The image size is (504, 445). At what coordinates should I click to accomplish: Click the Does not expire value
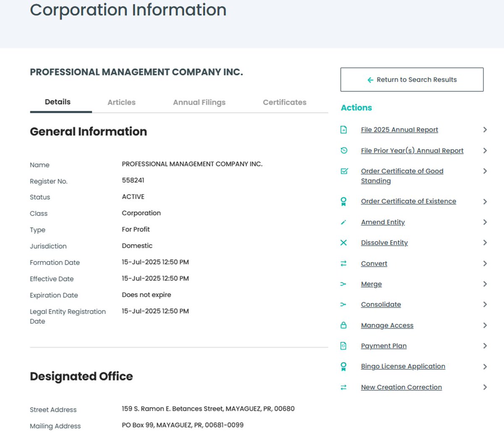(x=147, y=295)
